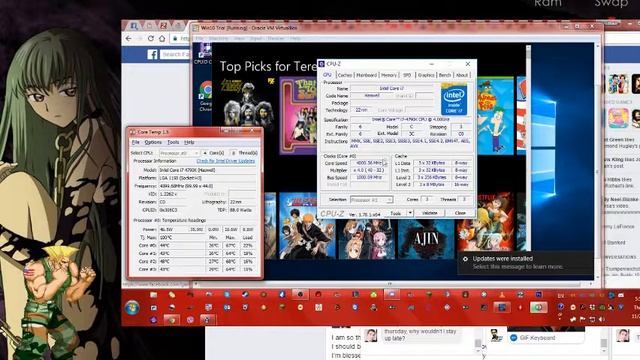Click the VLC cone icon on taskbar
Screen dimensions: 640x360
502,294
